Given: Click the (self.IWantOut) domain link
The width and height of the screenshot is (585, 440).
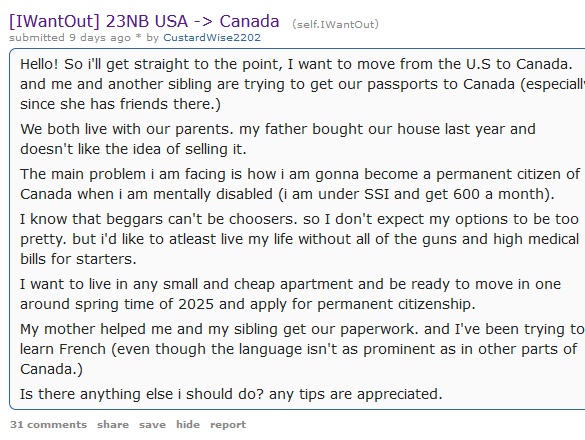Looking at the screenshot, I should [335, 24].
